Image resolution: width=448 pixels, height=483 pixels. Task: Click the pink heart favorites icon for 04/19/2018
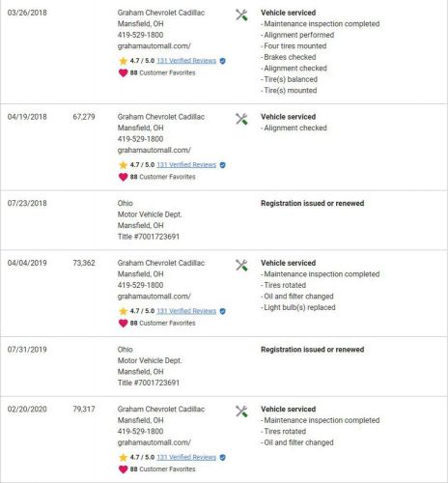123,177
